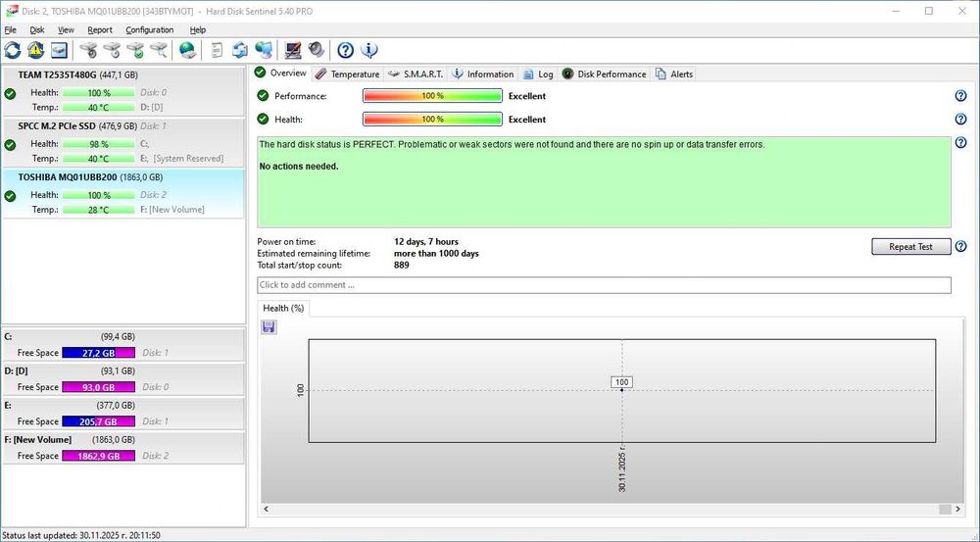980x542 pixels.
Task: Select the TEAM T2535T480G disk entry
Action: tap(123, 91)
